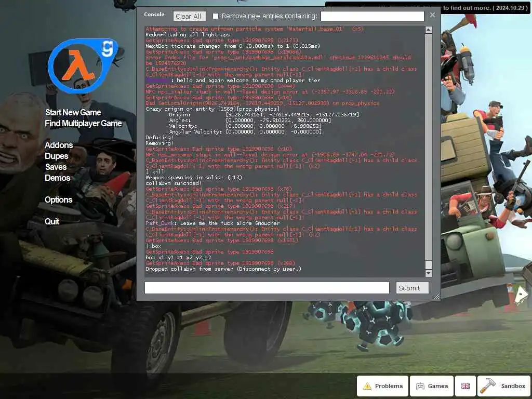Close the Console window

(432, 15)
